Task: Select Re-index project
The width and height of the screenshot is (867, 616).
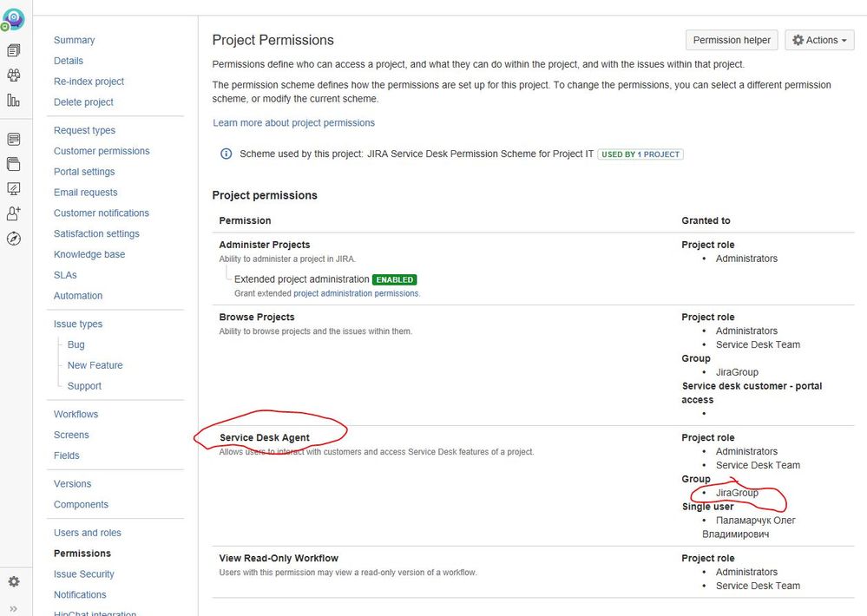Action: point(89,82)
